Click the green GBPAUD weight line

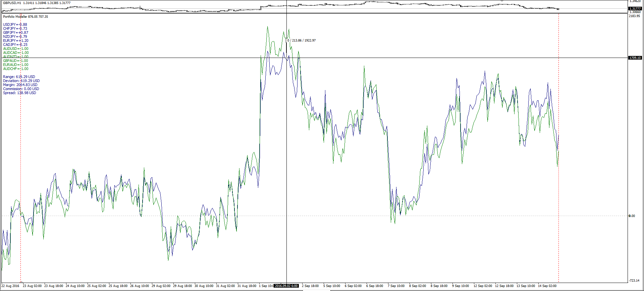click(x=16, y=61)
